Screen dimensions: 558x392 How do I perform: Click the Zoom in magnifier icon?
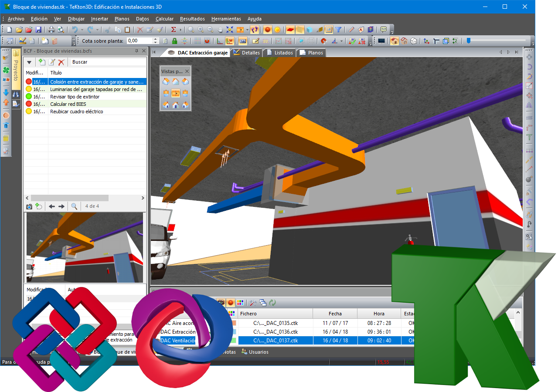[x=201, y=30]
